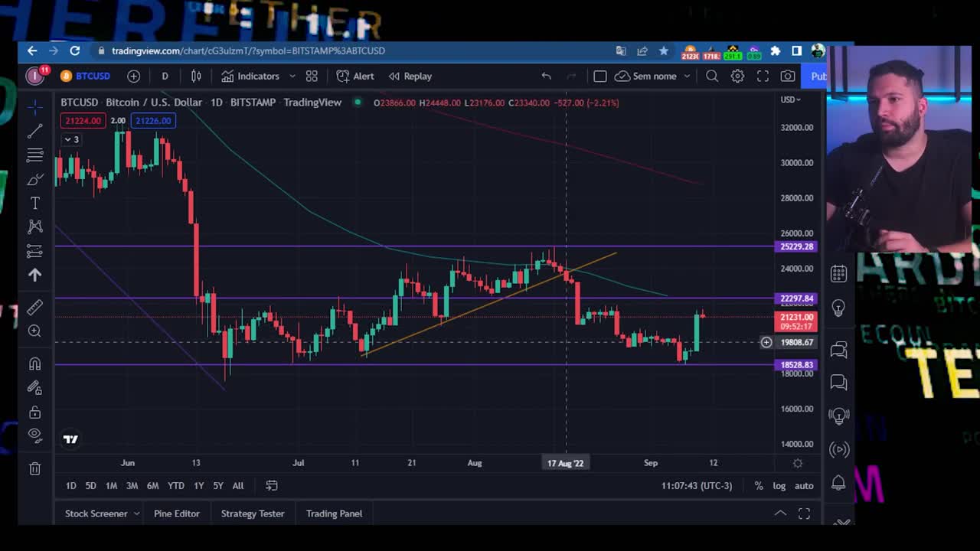Toggle hide all drawings eye icon

[x=34, y=435]
